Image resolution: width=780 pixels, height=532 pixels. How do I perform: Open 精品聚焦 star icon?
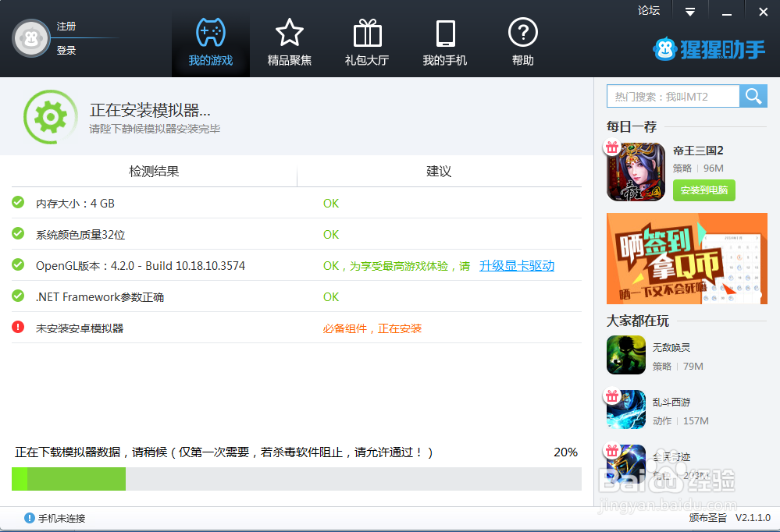coord(289,34)
